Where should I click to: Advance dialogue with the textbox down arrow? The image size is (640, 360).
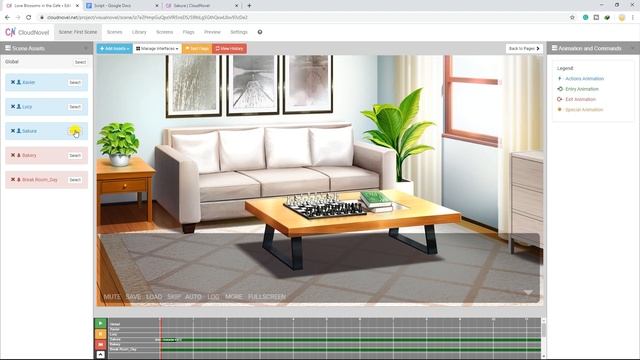(x=528, y=292)
